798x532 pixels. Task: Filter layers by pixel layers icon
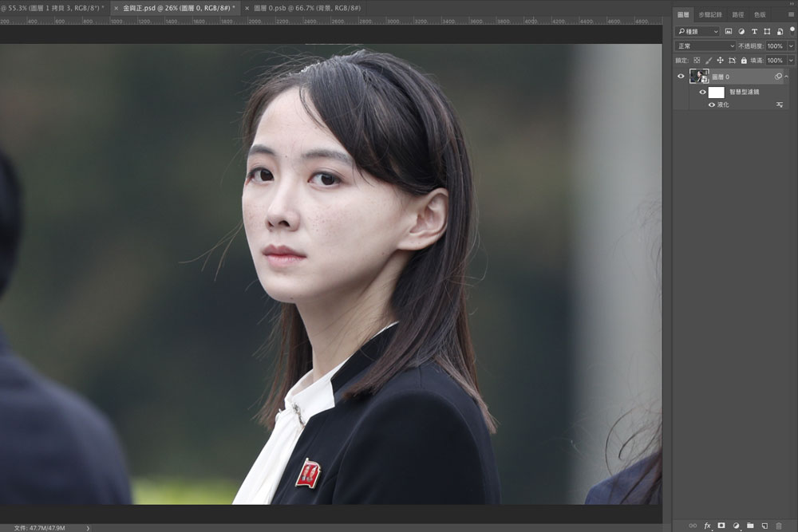pyautogui.click(x=729, y=31)
